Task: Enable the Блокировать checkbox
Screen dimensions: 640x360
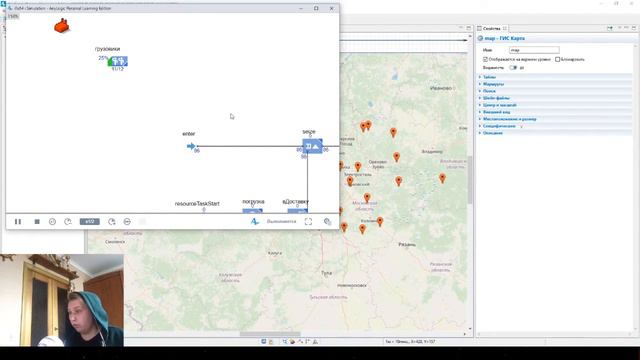Action: tap(558, 59)
